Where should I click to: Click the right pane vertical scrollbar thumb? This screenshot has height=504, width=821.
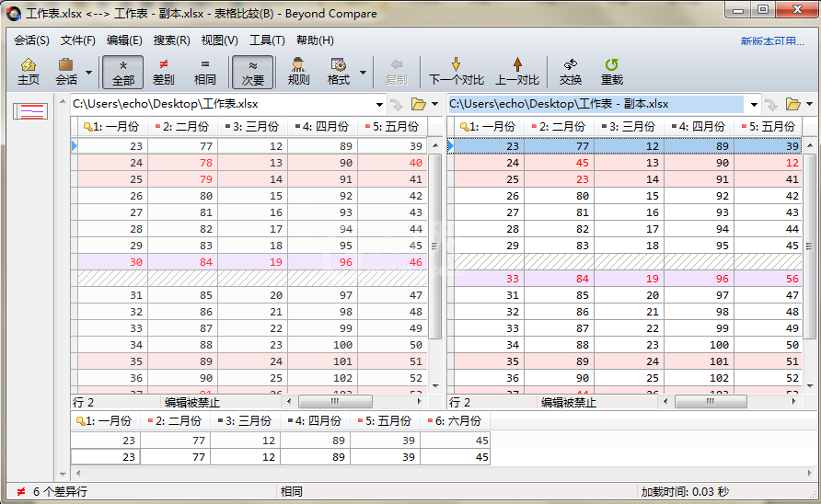(810, 246)
